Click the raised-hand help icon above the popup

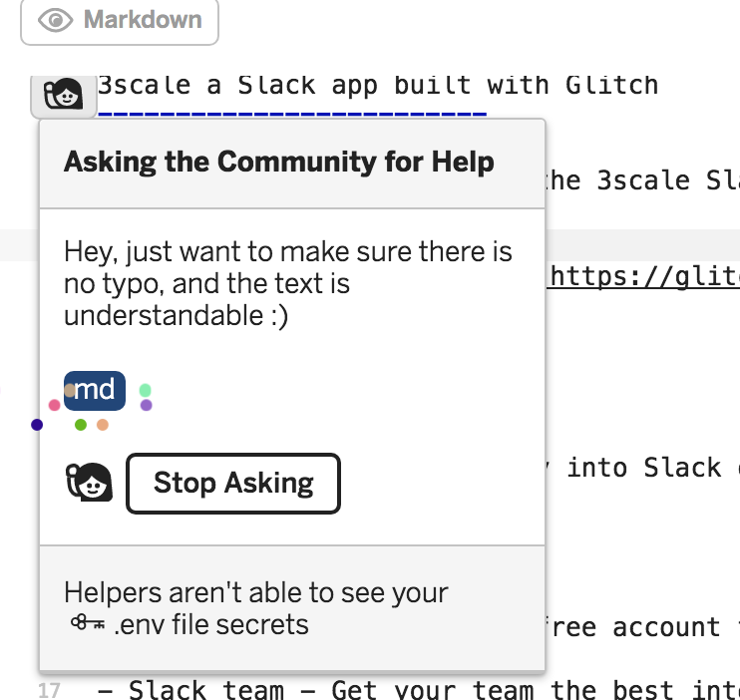(x=65, y=95)
